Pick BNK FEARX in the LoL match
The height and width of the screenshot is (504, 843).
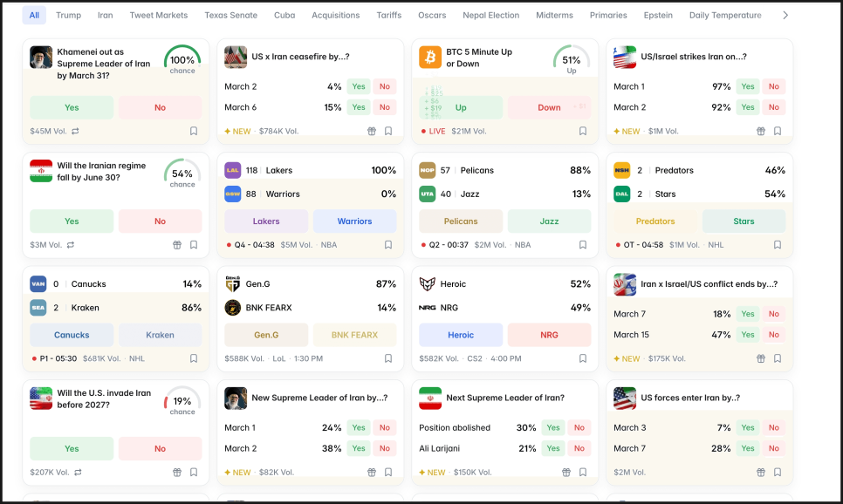(354, 335)
